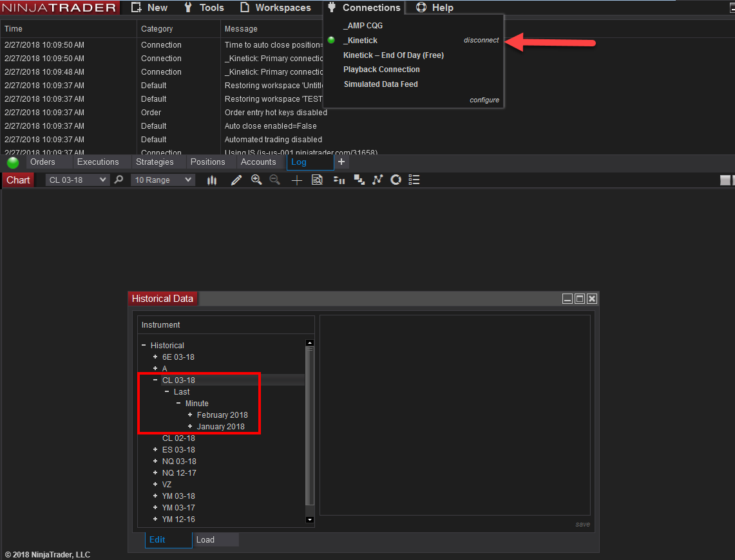The width and height of the screenshot is (735, 560).
Task: Expand the 6E 03-18 node
Action: click(x=155, y=357)
